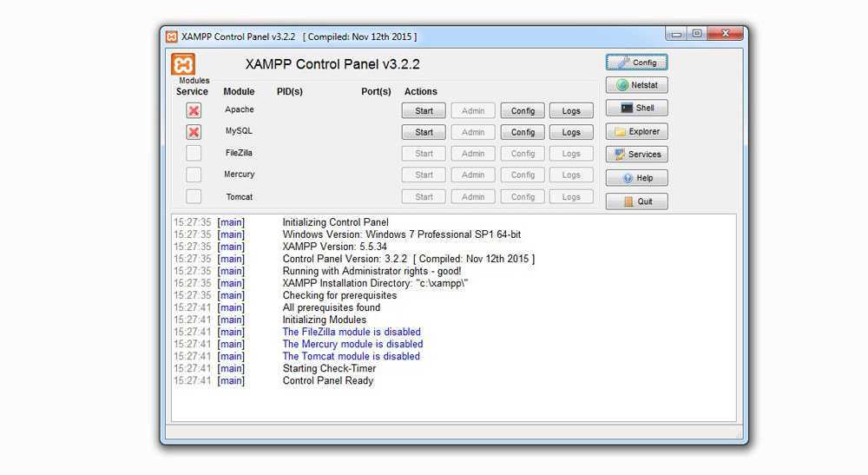Click Admin in the MySQL row
868x475 pixels.
(473, 132)
